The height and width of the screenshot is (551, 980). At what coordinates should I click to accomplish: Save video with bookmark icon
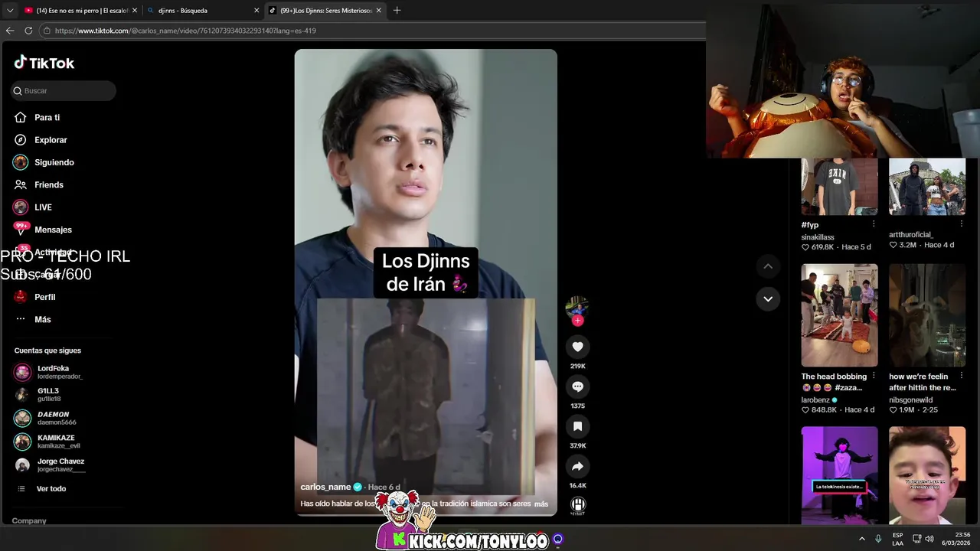(x=577, y=426)
